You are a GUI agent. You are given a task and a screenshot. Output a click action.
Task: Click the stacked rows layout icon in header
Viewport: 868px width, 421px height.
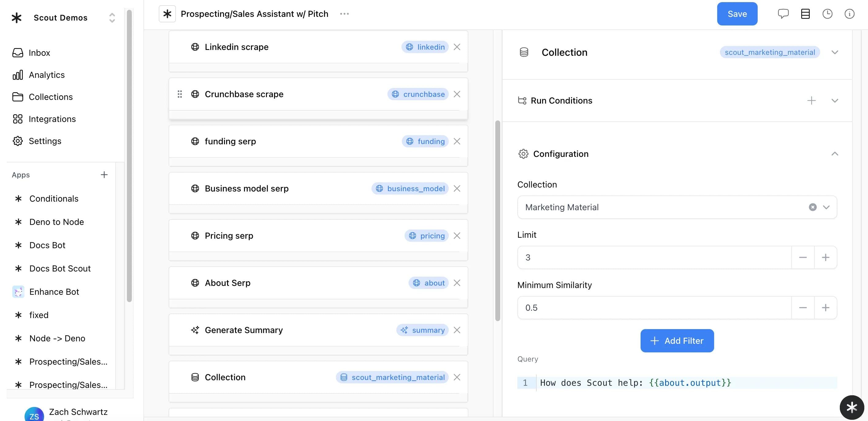805,14
